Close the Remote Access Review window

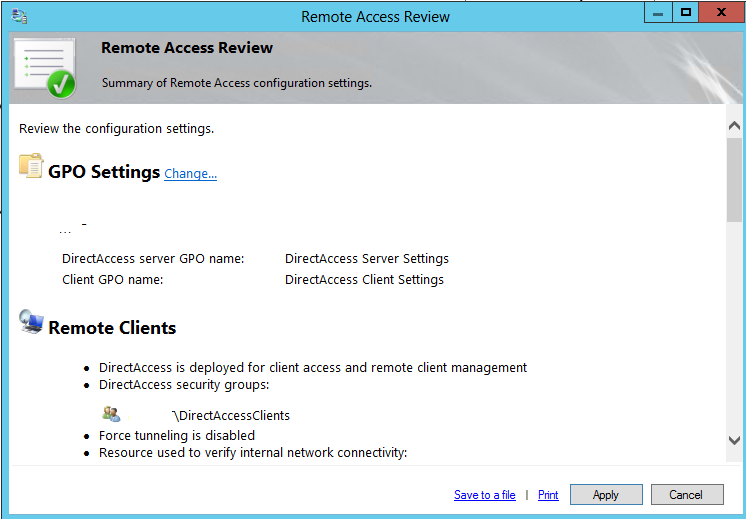click(721, 13)
